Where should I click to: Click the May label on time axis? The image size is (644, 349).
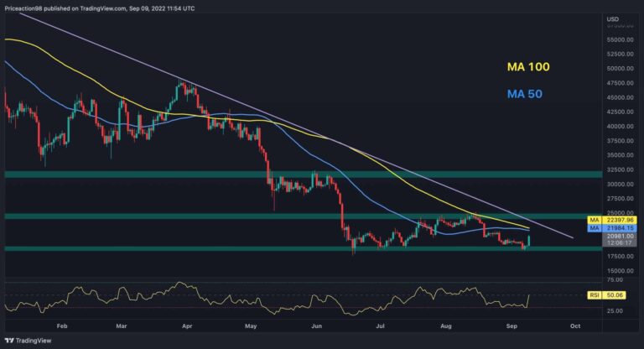[251, 326]
